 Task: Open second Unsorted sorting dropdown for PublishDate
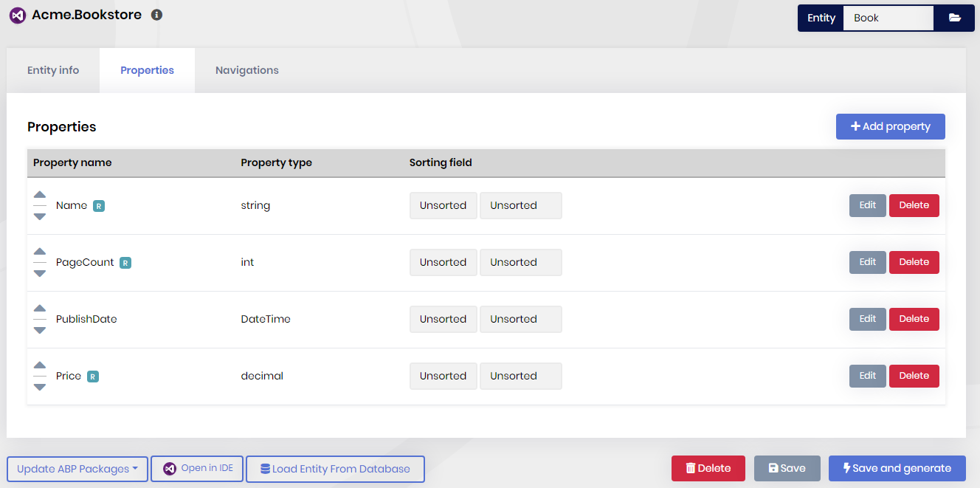[521, 319]
